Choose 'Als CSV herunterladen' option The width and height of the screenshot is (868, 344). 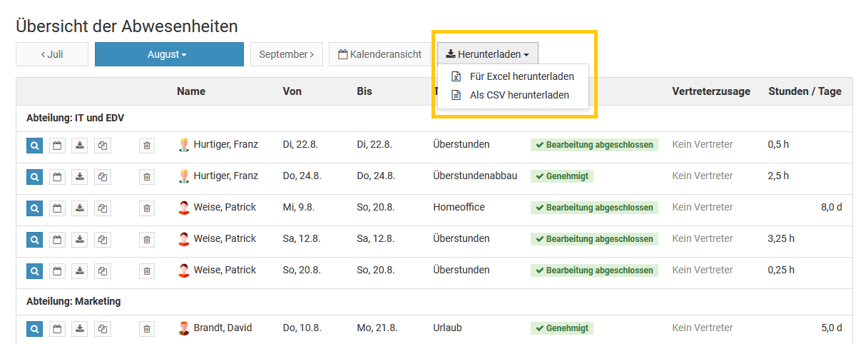[519, 95]
